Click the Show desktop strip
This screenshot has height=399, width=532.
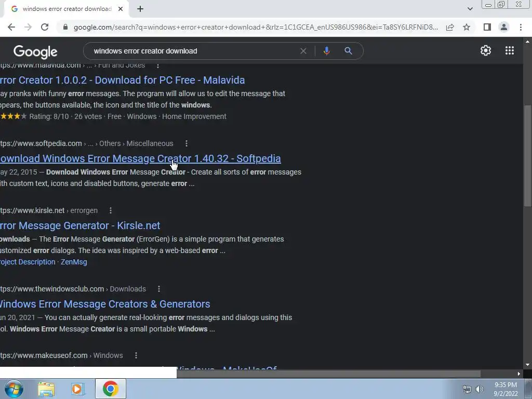[528, 389]
